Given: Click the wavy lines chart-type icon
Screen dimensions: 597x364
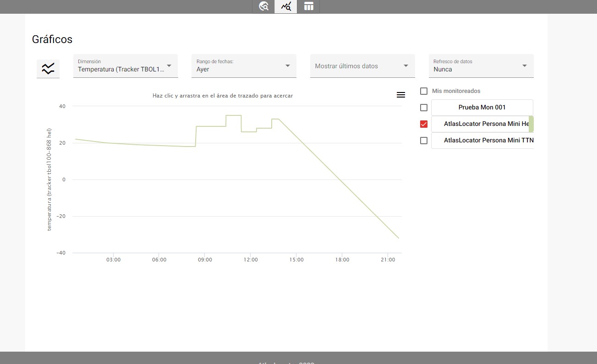Looking at the screenshot, I should [x=48, y=69].
